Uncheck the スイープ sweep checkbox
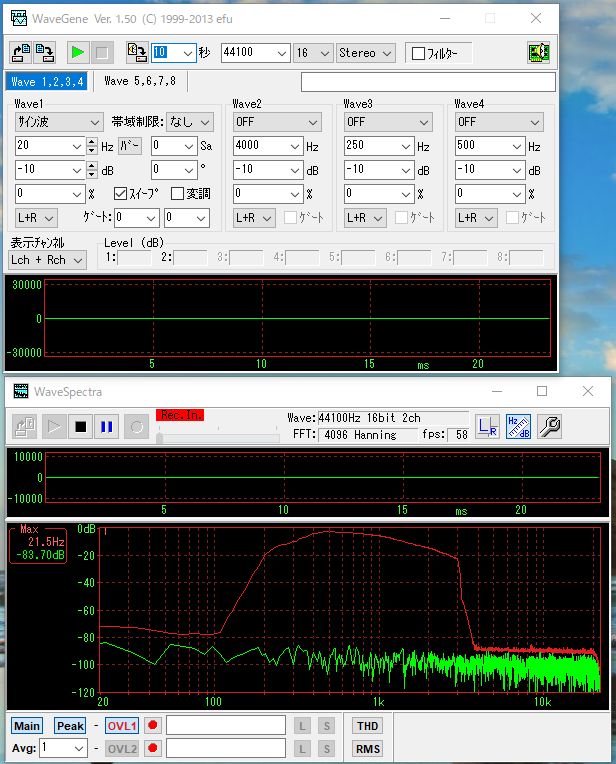This screenshot has width=616, height=764. click(x=121, y=193)
